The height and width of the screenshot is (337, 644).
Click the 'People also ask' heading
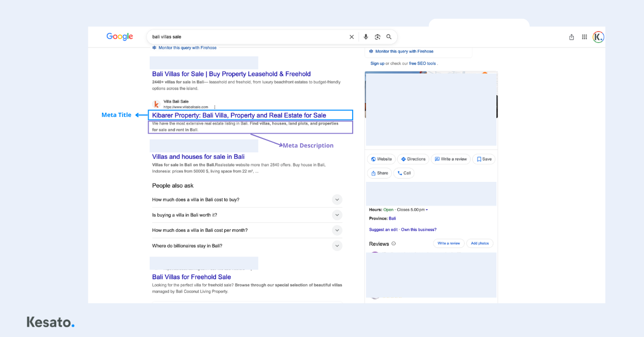(x=173, y=186)
